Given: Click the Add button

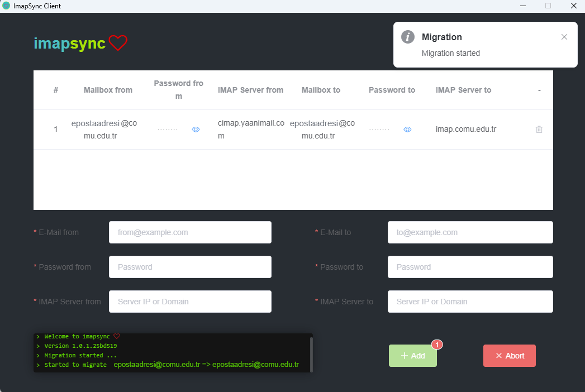Looking at the screenshot, I should click(413, 356).
